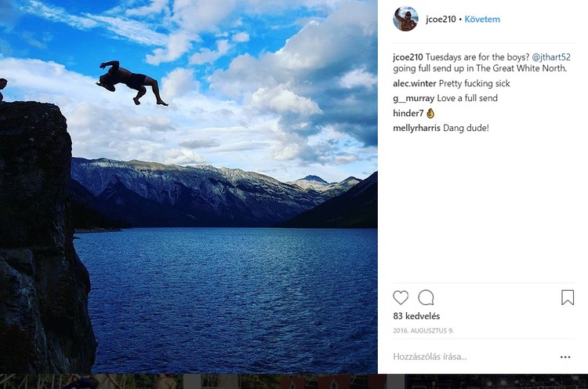Open mellyrharris commenter profile

(416, 128)
